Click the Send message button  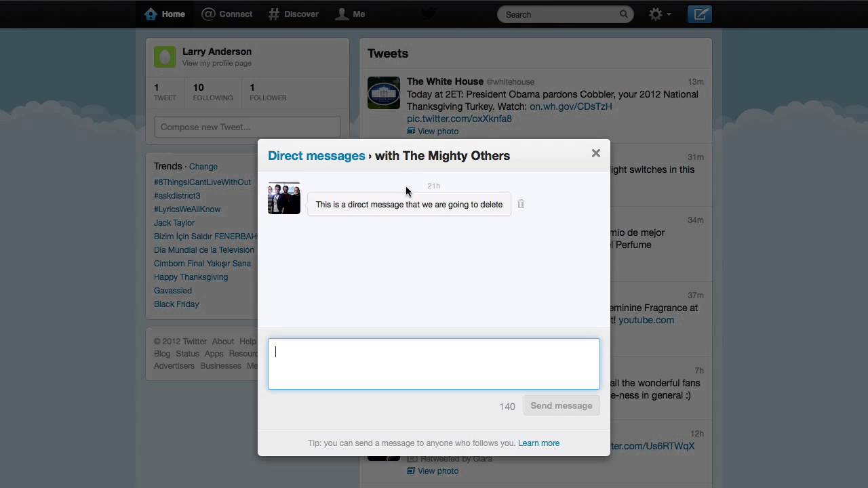561,406
